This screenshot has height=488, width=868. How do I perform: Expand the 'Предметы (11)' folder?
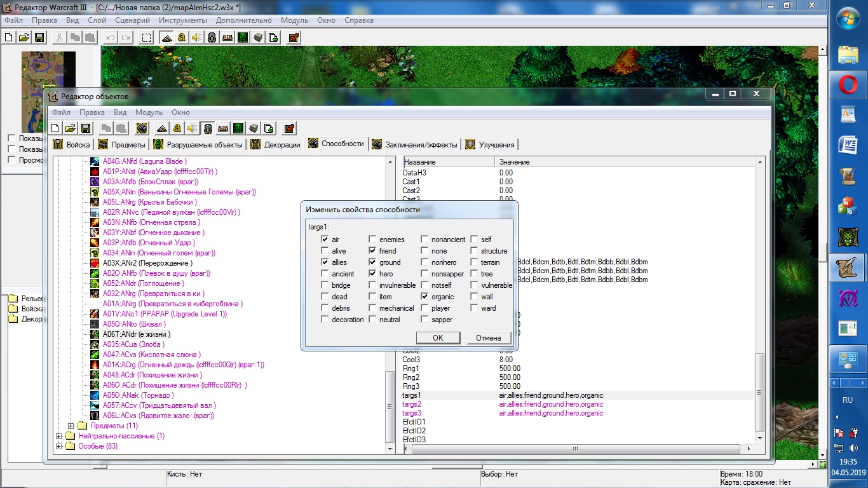(71, 426)
